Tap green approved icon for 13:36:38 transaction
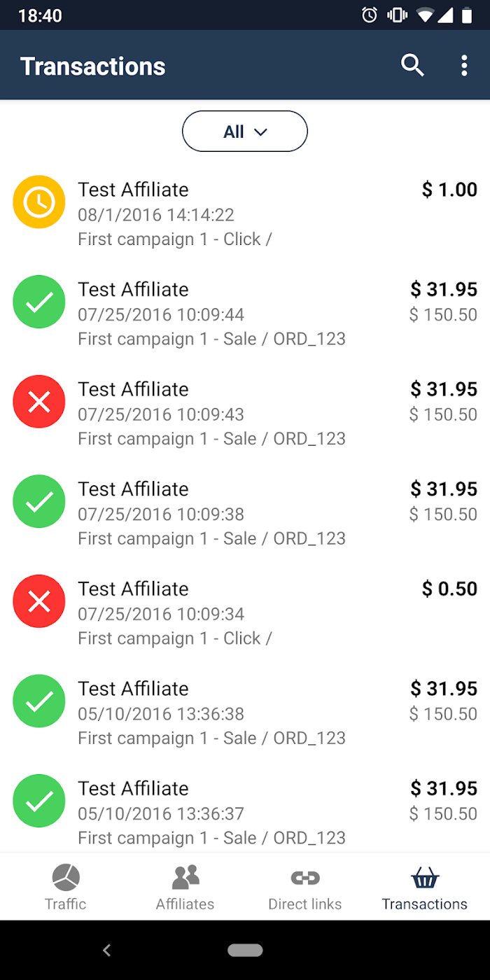Image resolution: width=490 pixels, height=980 pixels. [39, 701]
